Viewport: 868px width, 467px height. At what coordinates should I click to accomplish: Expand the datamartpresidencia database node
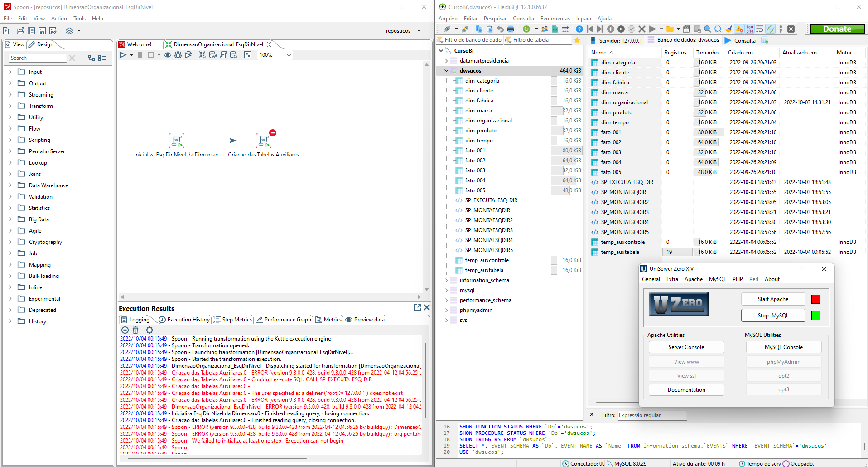446,61
